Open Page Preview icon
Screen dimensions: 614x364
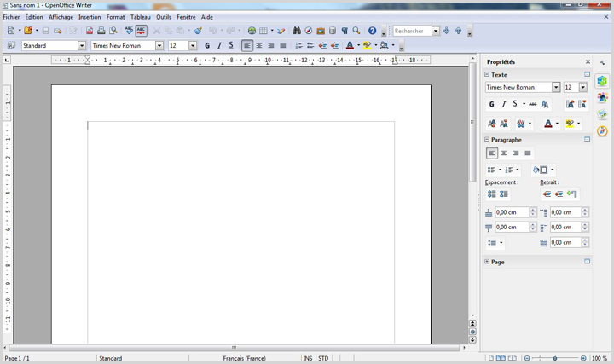[113, 31]
